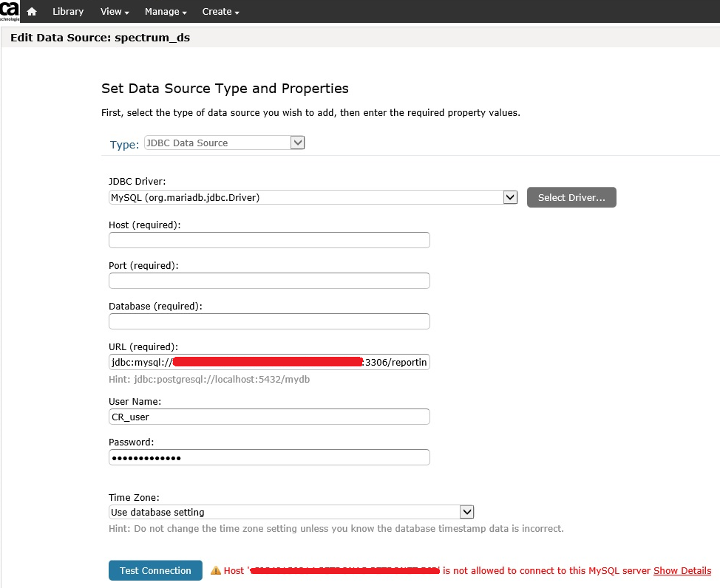The image size is (720, 588).
Task: Click the warning icon beside error message
Action: tap(216, 571)
